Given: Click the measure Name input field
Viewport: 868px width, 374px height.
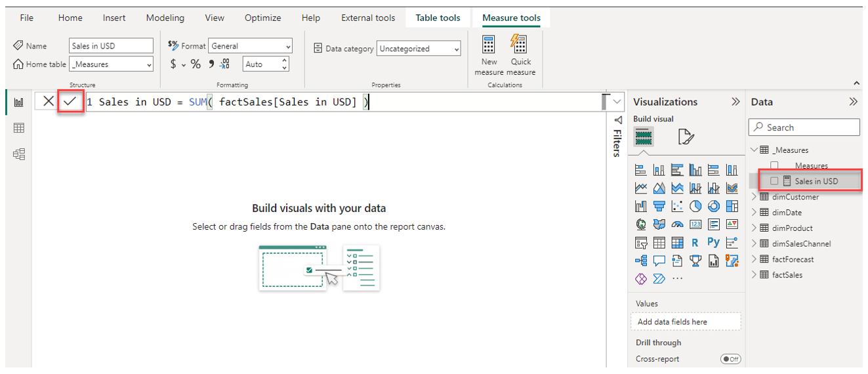Looking at the screenshot, I should [111, 46].
